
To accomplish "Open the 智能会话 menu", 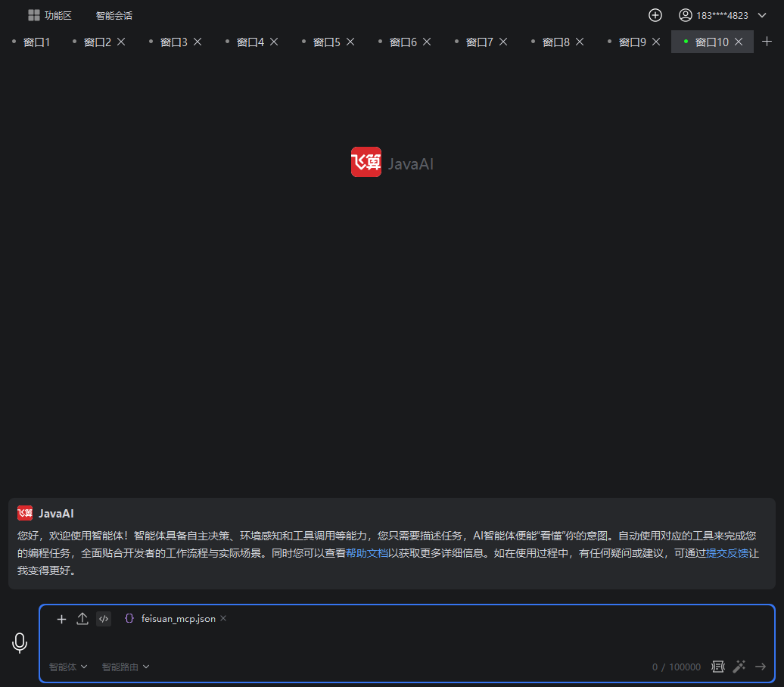I will pos(114,15).
